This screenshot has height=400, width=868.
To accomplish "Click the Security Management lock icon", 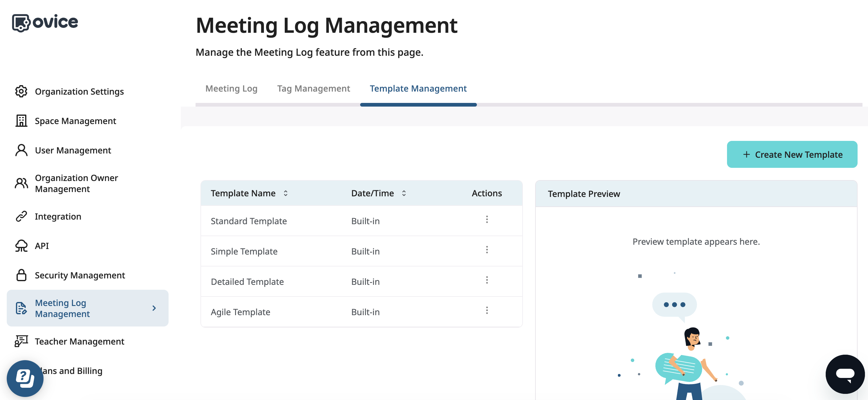I will click(21, 275).
